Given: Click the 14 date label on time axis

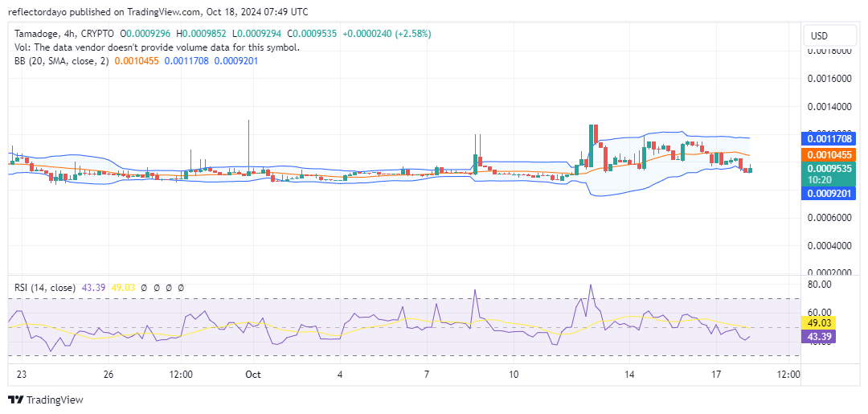Looking at the screenshot, I should (629, 374).
